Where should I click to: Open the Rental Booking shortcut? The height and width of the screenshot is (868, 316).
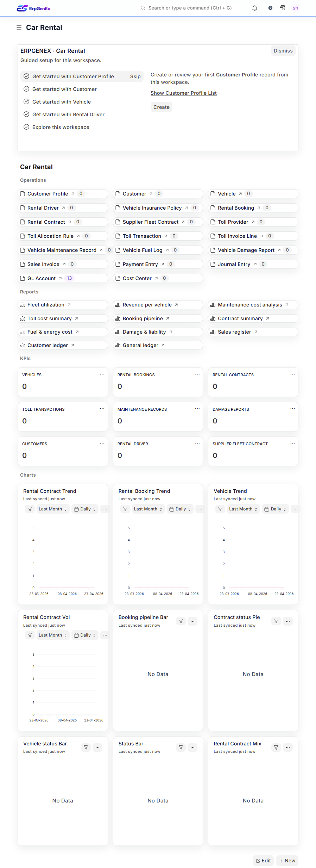236,208
